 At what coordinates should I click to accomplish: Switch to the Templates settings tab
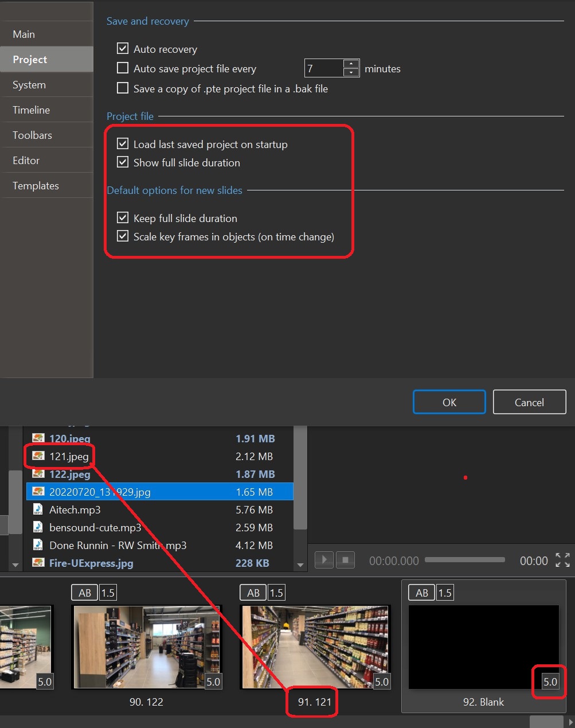pyautogui.click(x=36, y=185)
